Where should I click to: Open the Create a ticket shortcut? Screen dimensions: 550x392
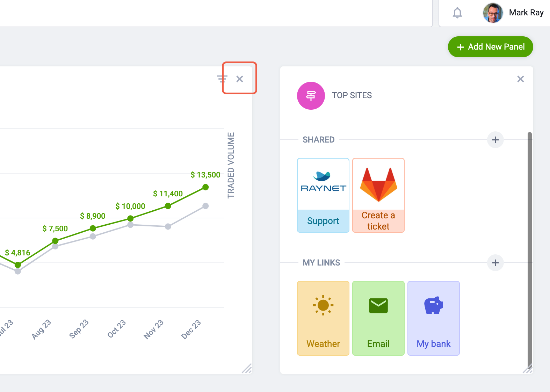[378, 220]
